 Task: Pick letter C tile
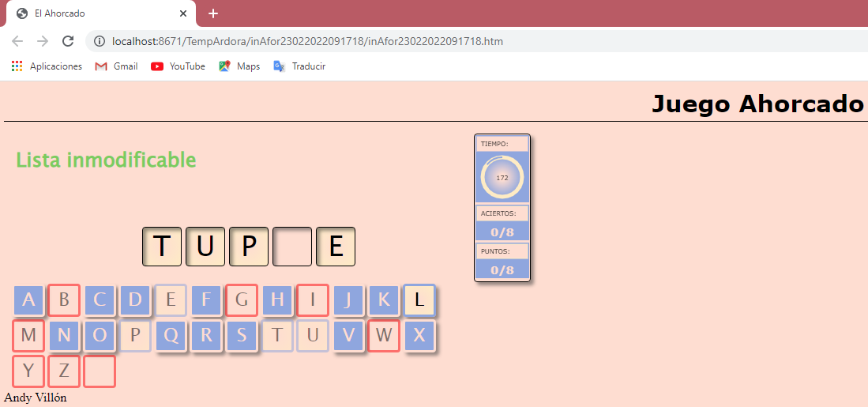click(x=100, y=300)
